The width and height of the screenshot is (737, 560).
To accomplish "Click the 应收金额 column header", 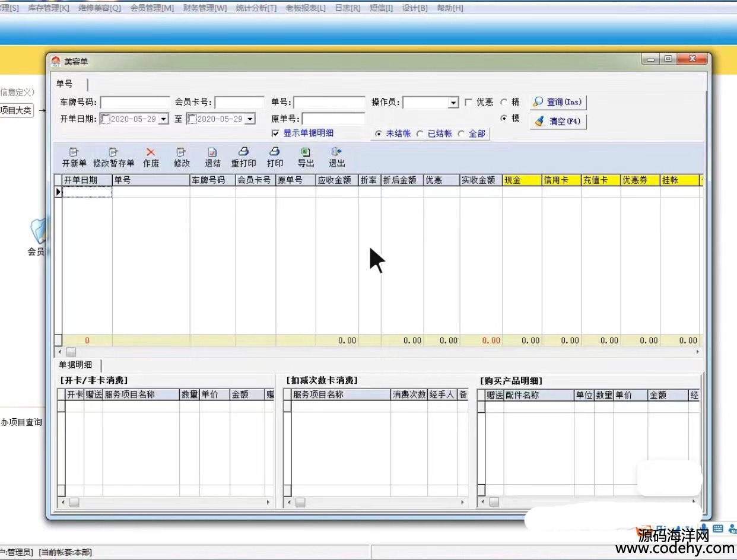I will pyautogui.click(x=337, y=180).
